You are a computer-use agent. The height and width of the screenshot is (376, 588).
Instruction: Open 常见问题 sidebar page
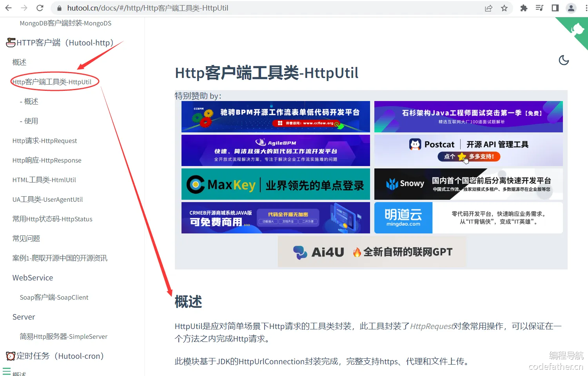pyautogui.click(x=26, y=239)
